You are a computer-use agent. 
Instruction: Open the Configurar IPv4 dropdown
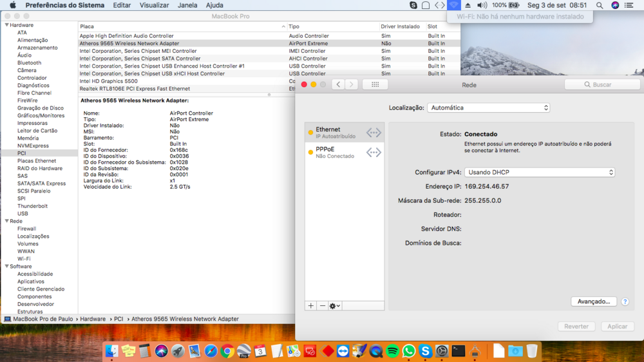[540, 173]
